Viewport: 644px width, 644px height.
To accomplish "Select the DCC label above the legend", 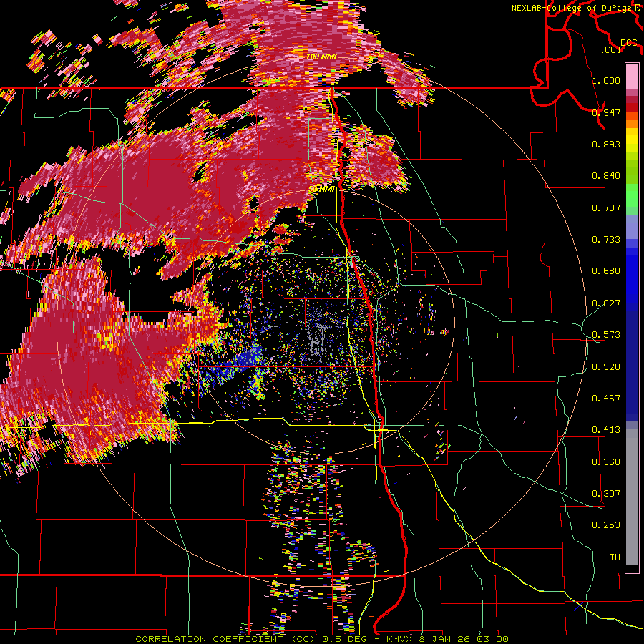I will (628, 42).
